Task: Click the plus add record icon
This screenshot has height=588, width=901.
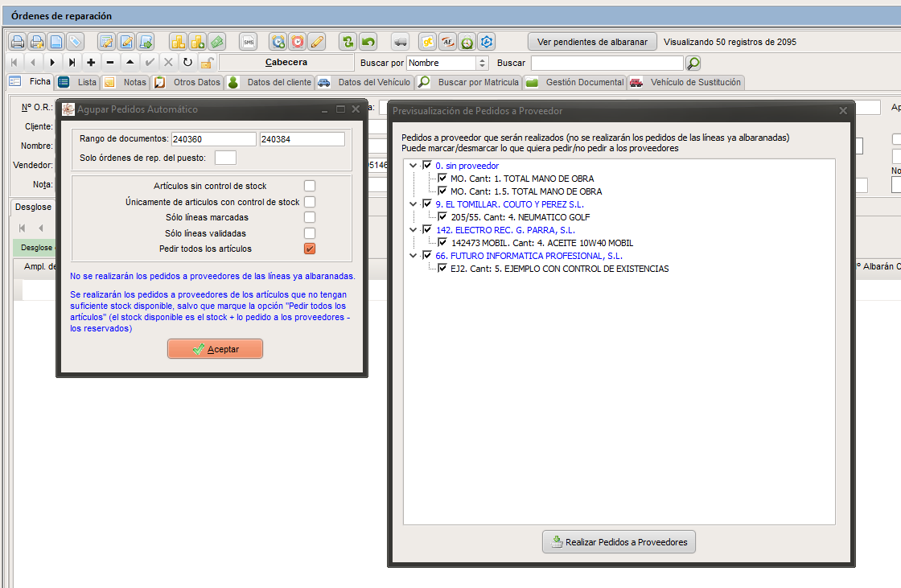Action: (x=91, y=62)
